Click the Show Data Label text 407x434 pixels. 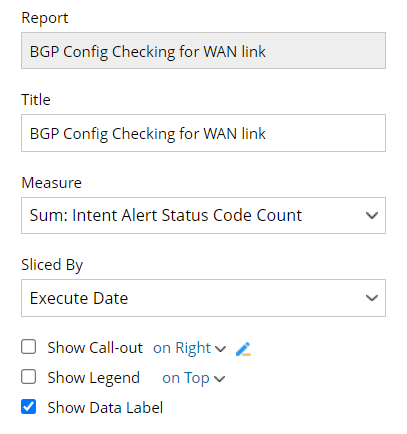click(105, 408)
